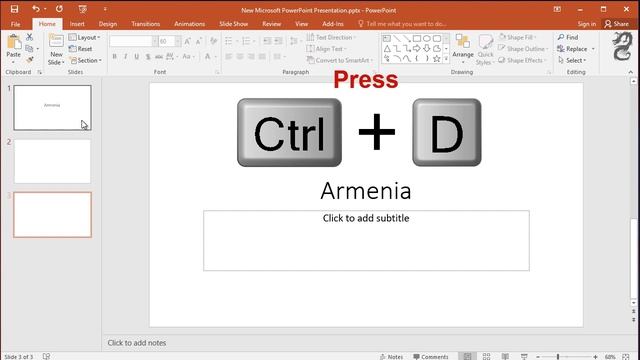Select the Star shape in shapes gallery
The width and height of the screenshot is (640, 360).
[436, 58]
